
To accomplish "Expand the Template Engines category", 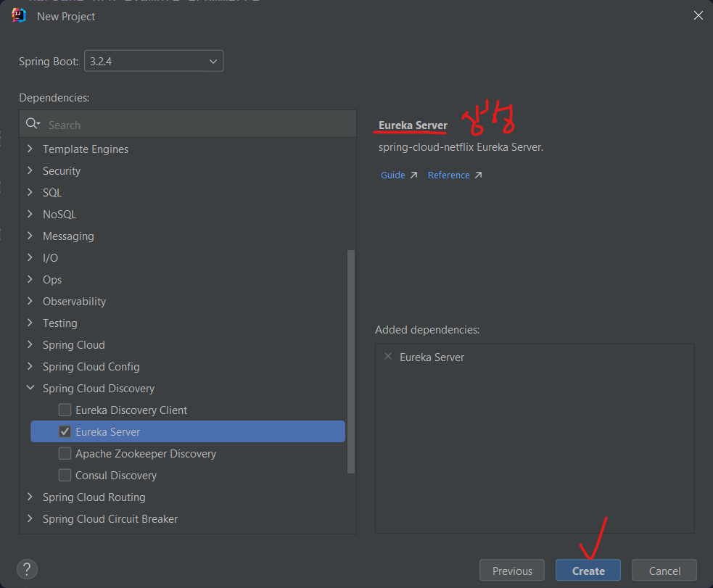I will [x=30, y=149].
